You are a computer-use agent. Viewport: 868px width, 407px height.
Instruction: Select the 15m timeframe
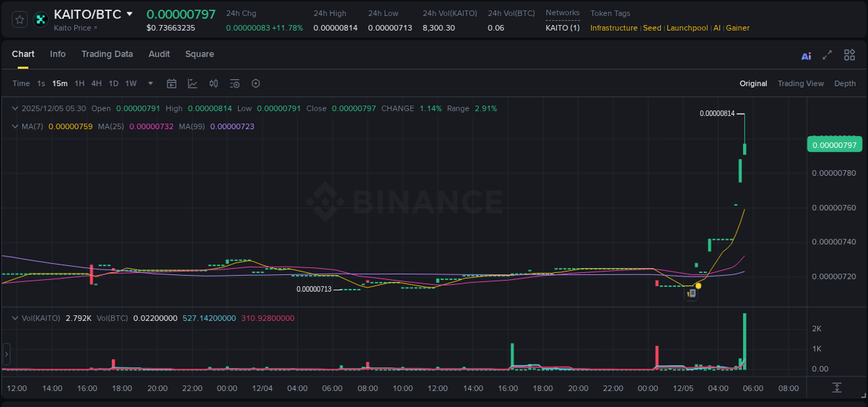pyautogui.click(x=59, y=83)
